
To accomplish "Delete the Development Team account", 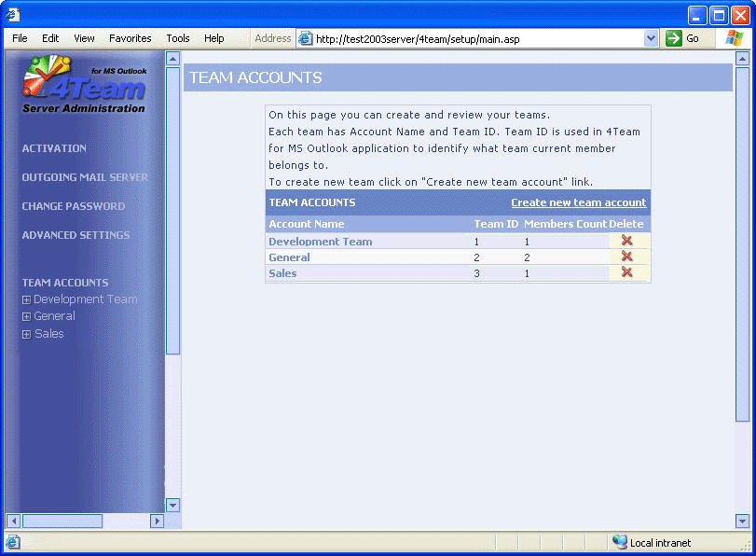I will 626,241.
